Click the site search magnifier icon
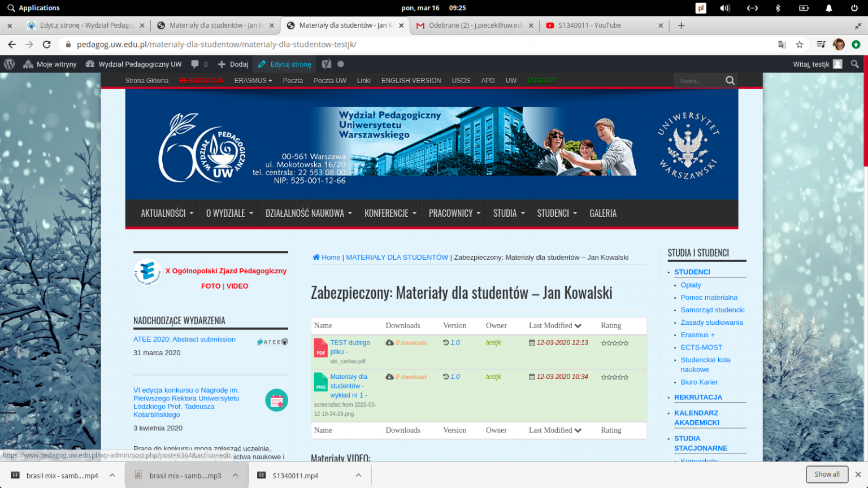This screenshot has width=868, height=488. pos(730,81)
